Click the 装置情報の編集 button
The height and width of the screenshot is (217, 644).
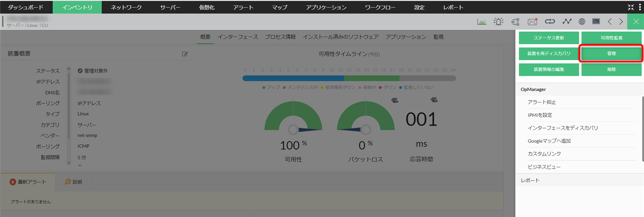[549, 69]
